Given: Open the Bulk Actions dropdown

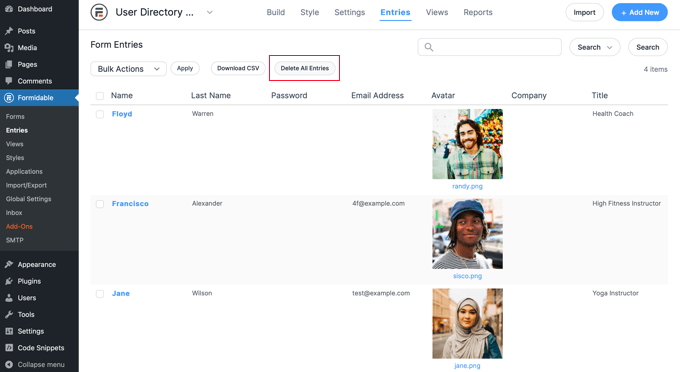Looking at the screenshot, I should (128, 69).
